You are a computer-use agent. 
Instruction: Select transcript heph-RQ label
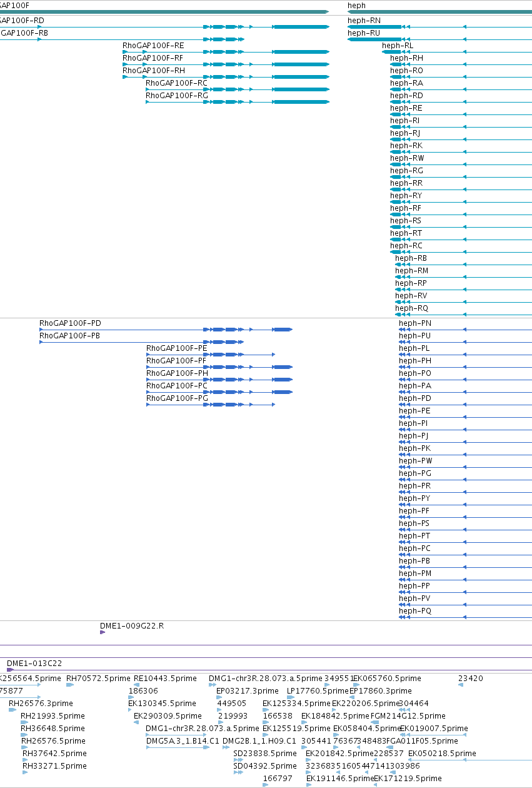point(411,308)
